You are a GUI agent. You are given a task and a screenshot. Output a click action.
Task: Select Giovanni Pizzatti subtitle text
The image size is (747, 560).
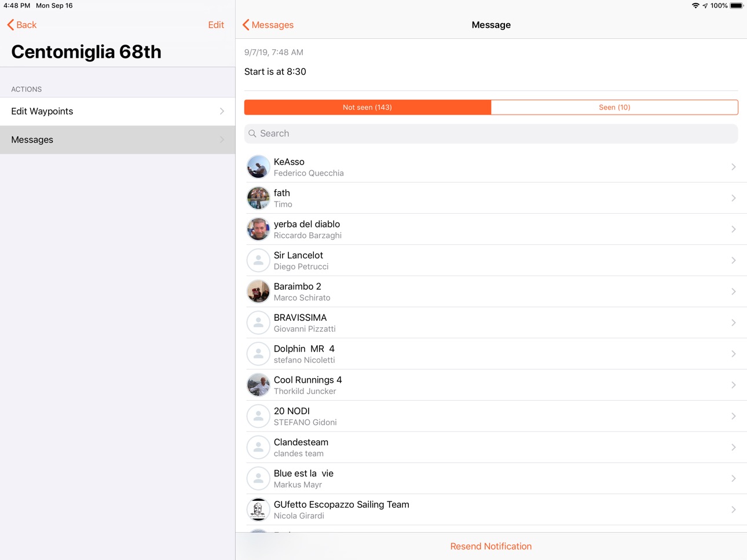305,329
